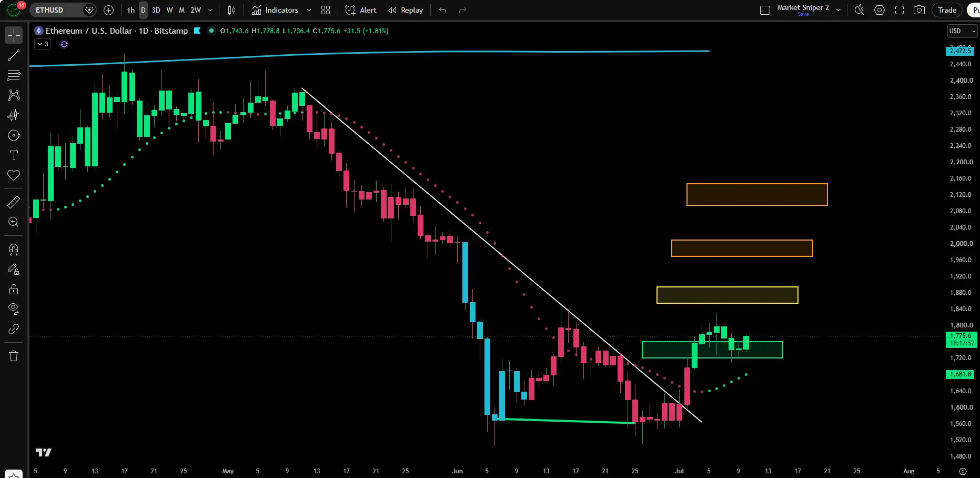Image resolution: width=980 pixels, height=478 pixels.
Task: Open the Fibonacci retracement tools
Action: click(14, 75)
